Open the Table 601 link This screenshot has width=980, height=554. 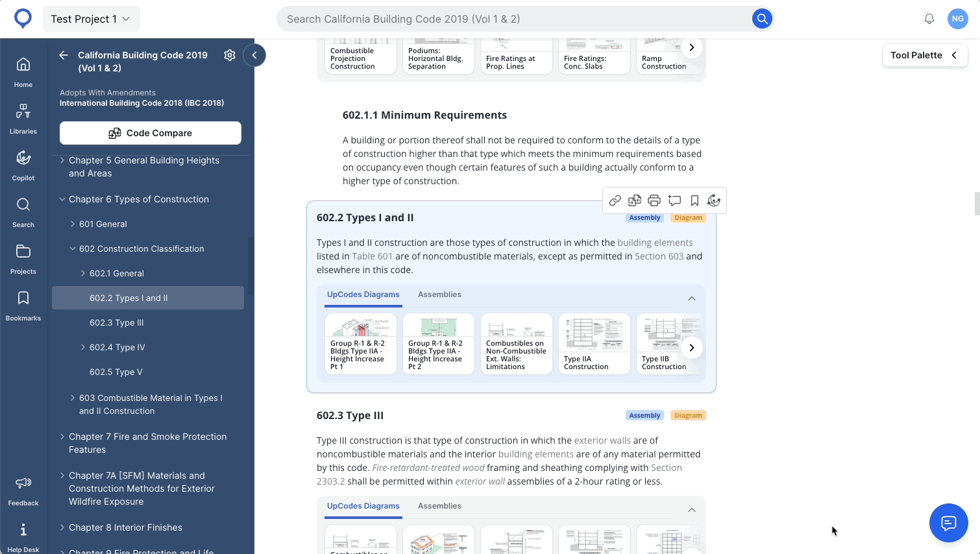click(x=372, y=256)
